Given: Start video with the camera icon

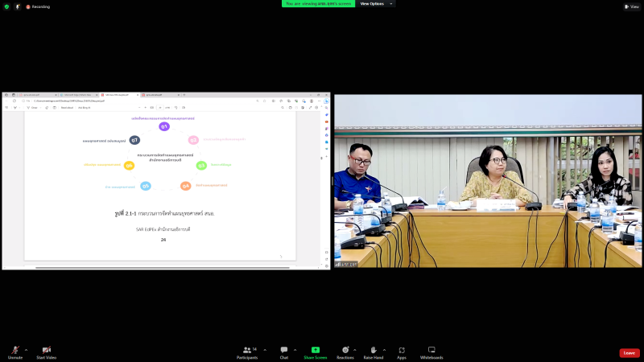Looking at the screenshot, I should [x=46, y=350].
